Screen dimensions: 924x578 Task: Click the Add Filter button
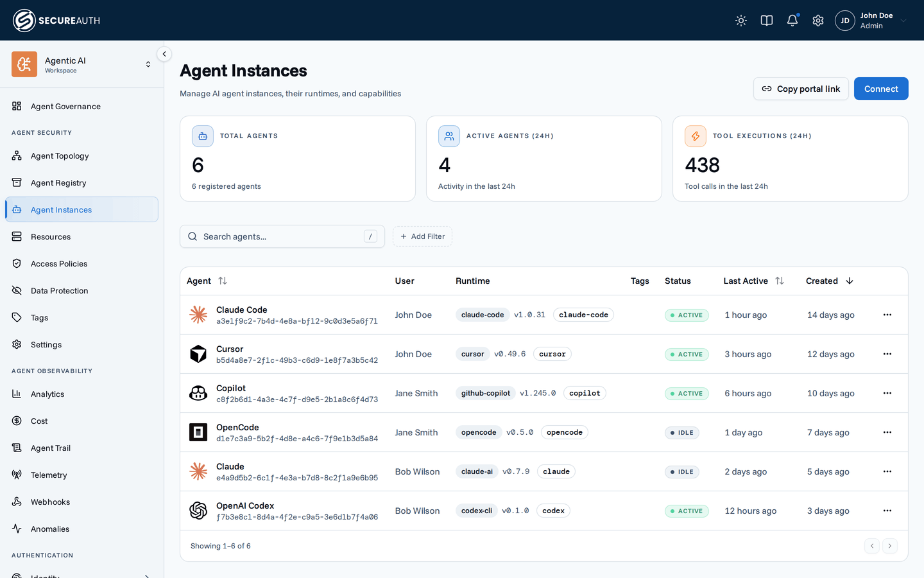pyautogui.click(x=423, y=236)
